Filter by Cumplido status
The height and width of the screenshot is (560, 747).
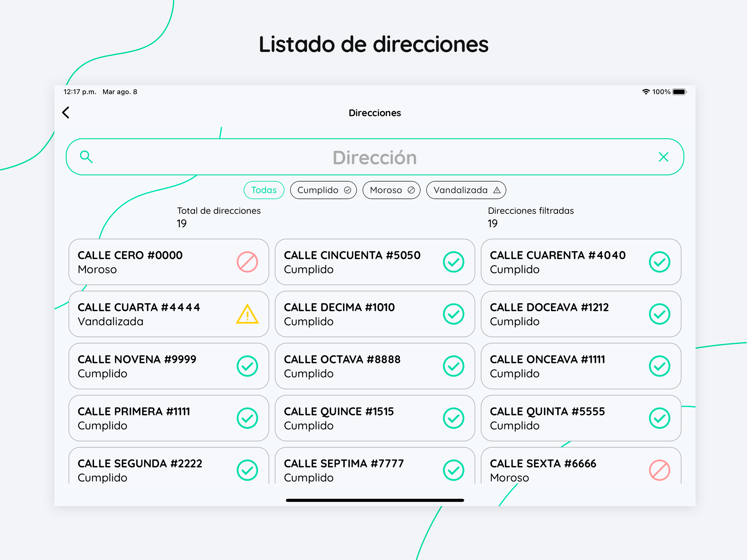(x=323, y=190)
